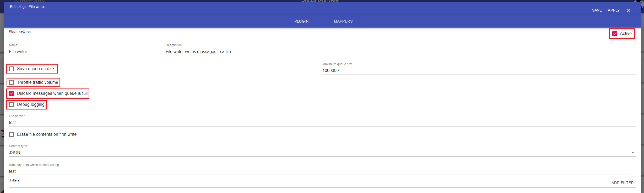This screenshot has height=193, width=644.
Task: Click into the Description field
Action: 393,52
